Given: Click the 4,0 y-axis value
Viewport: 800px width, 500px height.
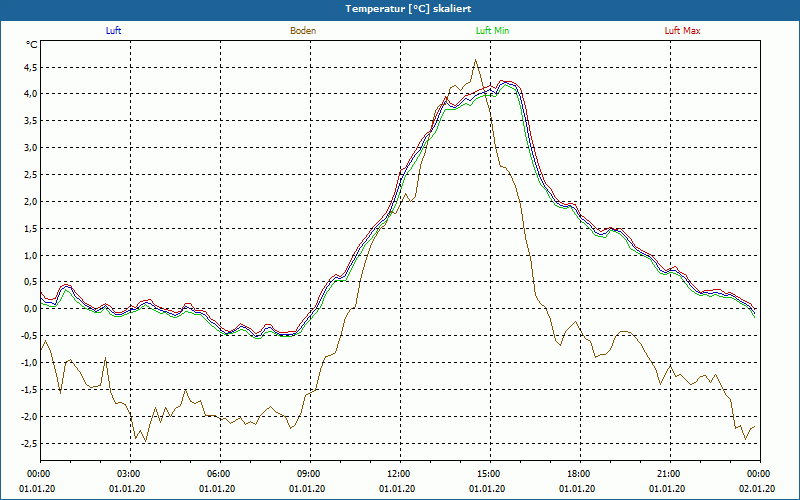Looking at the screenshot, I should pos(31,93).
